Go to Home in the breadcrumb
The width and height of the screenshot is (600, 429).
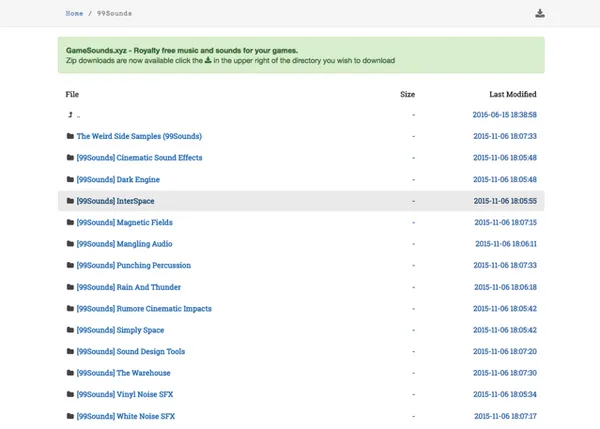[74, 14]
